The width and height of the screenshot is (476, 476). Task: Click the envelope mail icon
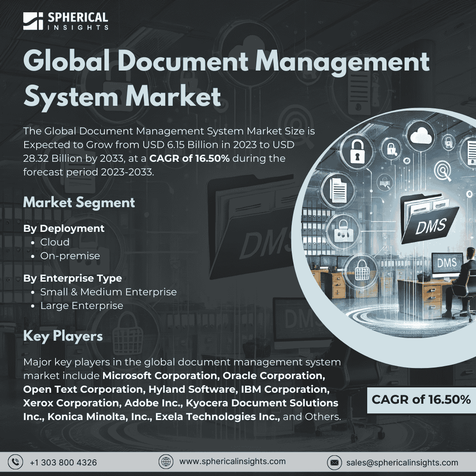tap(334, 462)
